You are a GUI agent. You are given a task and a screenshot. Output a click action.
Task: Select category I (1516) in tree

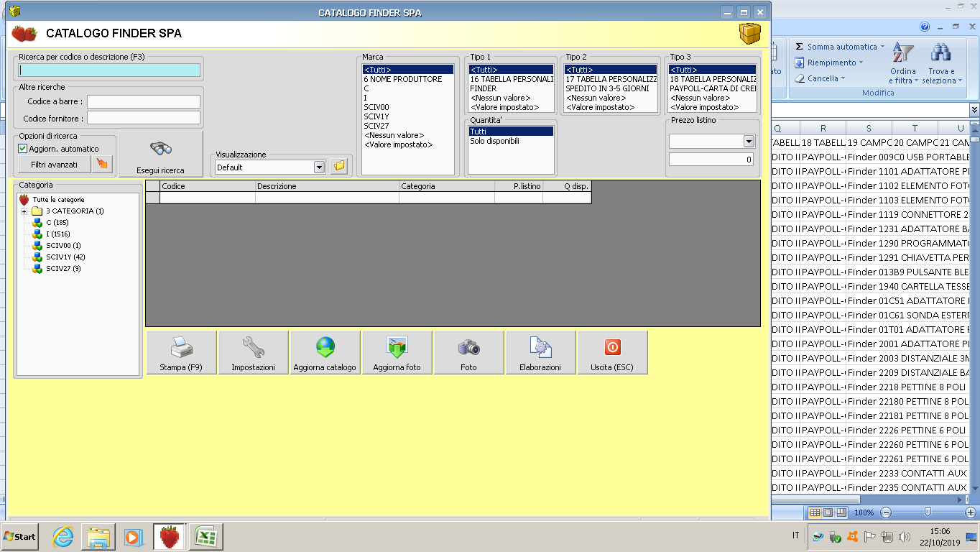click(x=57, y=234)
